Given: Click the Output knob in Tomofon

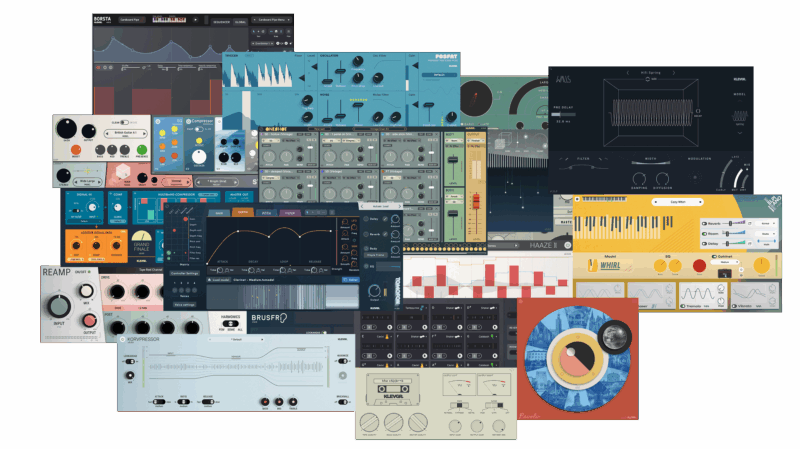Looking at the screenshot, I should (374, 291).
